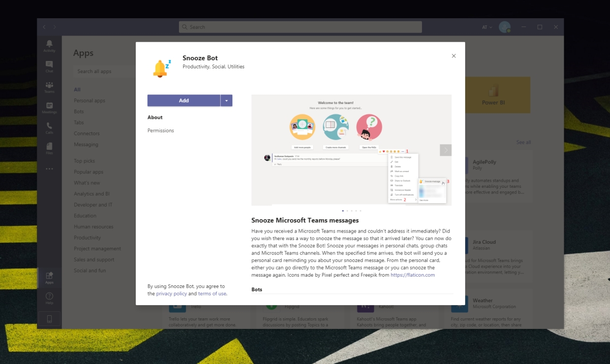Click the More apps ellipsis in sidebar
Screen dimensions: 610x364
click(x=49, y=169)
